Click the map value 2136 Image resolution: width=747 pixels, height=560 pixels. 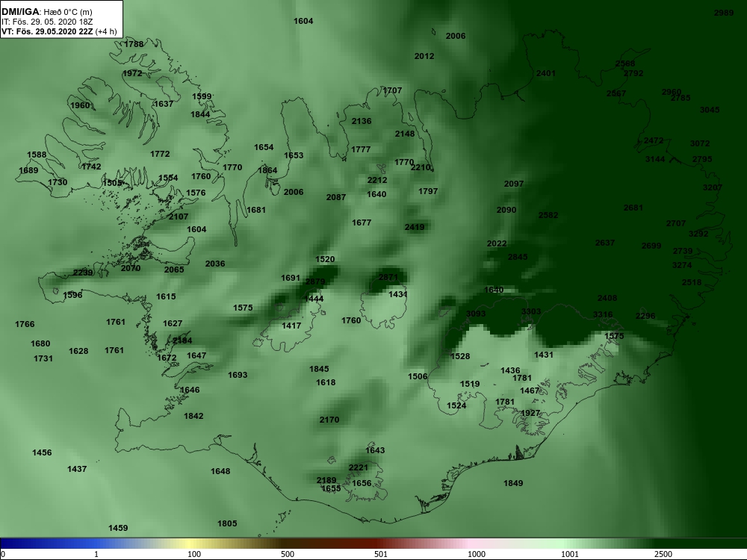tap(361, 121)
